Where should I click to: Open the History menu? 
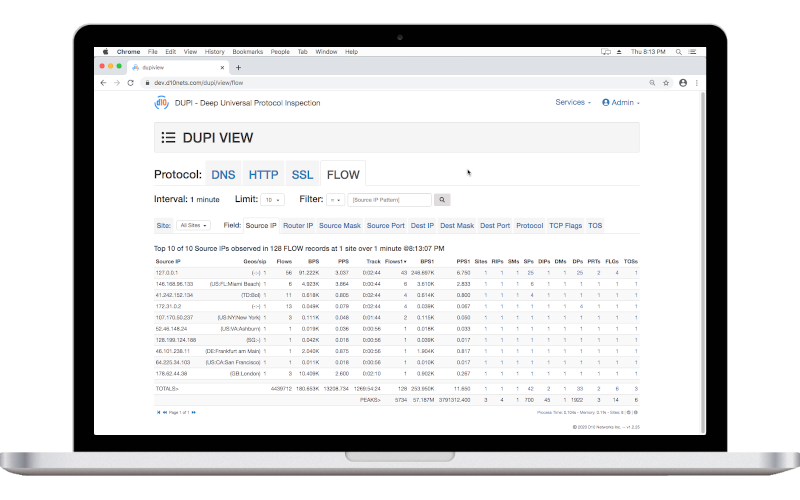(214, 52)
